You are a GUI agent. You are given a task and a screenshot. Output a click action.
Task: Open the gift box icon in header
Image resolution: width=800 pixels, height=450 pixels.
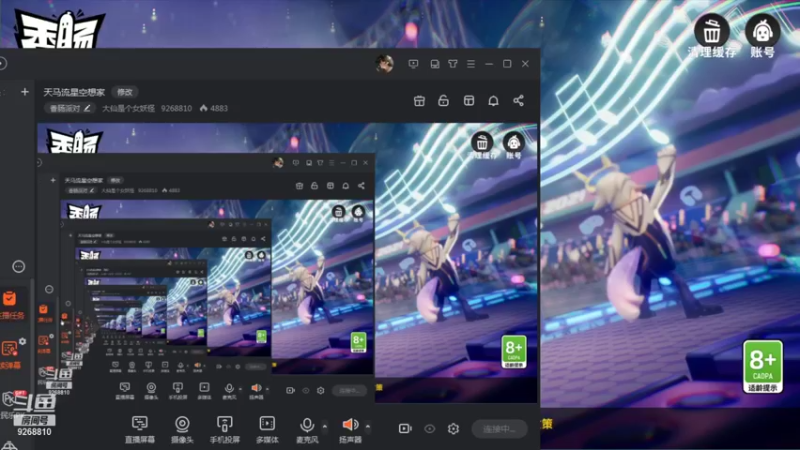419,101
